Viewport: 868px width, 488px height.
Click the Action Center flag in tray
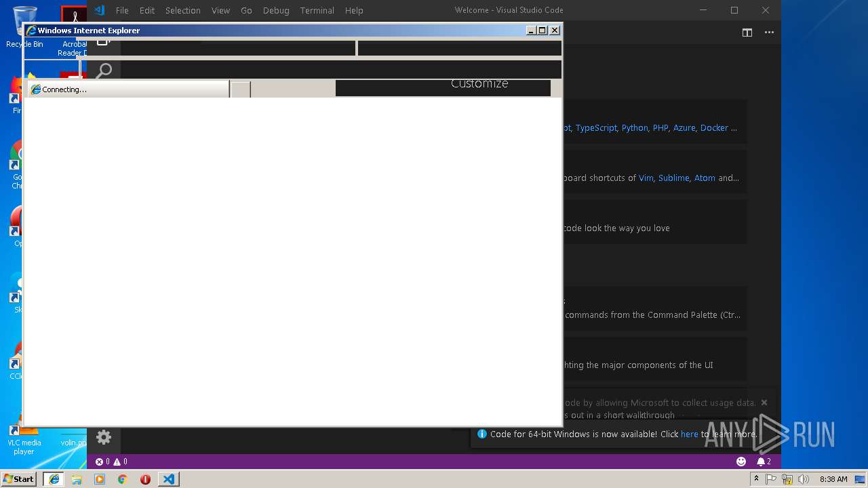point(771,479)
